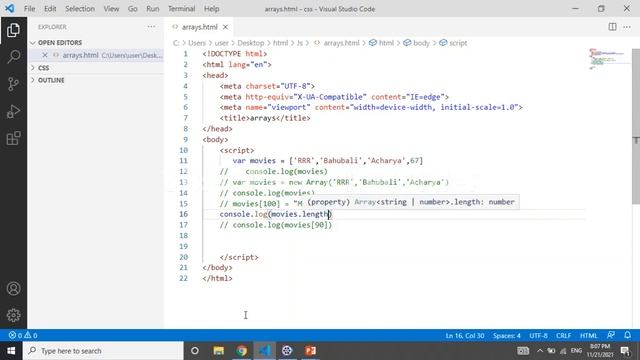Open the Edit menu
This screenshot has height=360, width=640.
pyautogui.click(x=50, y=9)
